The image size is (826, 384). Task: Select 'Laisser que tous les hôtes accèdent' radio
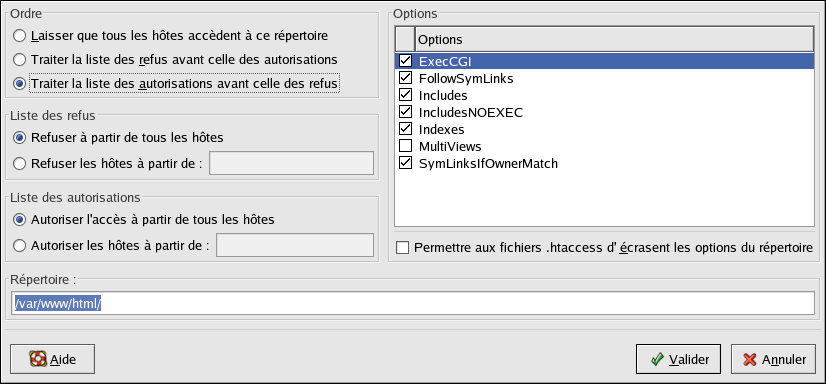[x=19, y=36]
